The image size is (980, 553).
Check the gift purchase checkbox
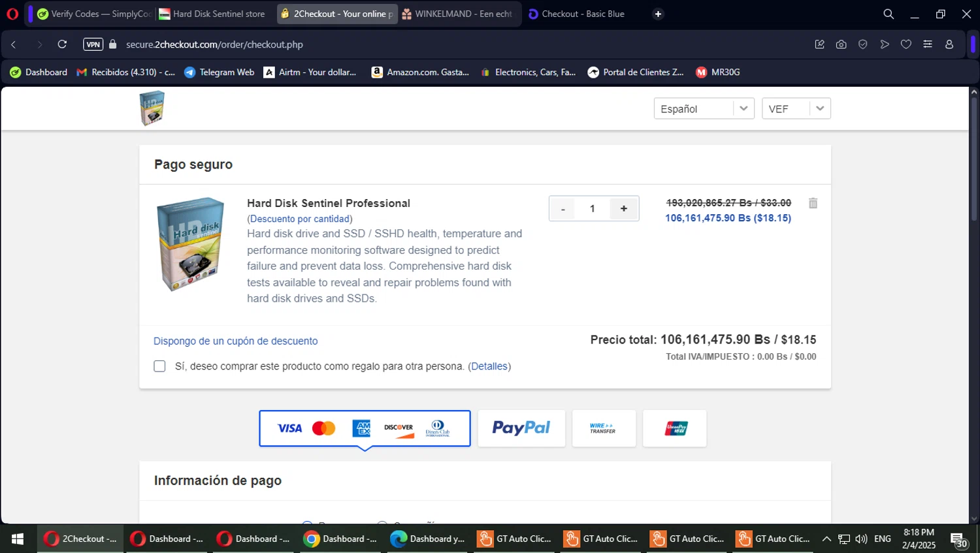point(159,366)
